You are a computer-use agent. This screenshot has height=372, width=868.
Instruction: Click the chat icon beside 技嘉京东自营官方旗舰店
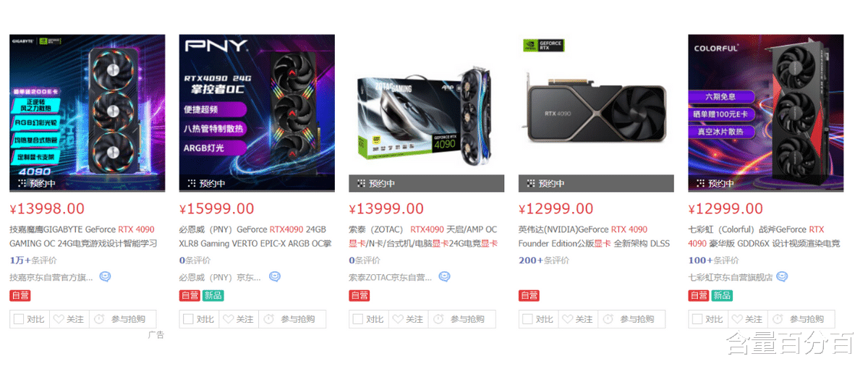pos(106,276)
